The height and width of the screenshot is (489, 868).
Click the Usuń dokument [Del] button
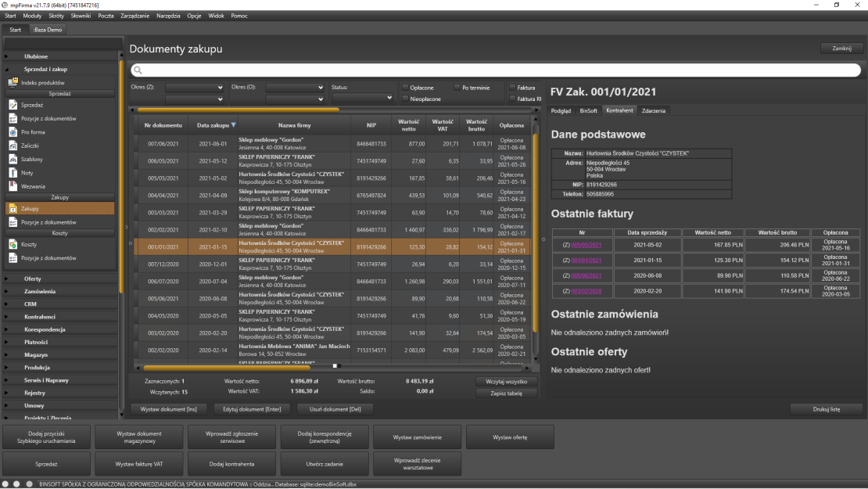335,409
